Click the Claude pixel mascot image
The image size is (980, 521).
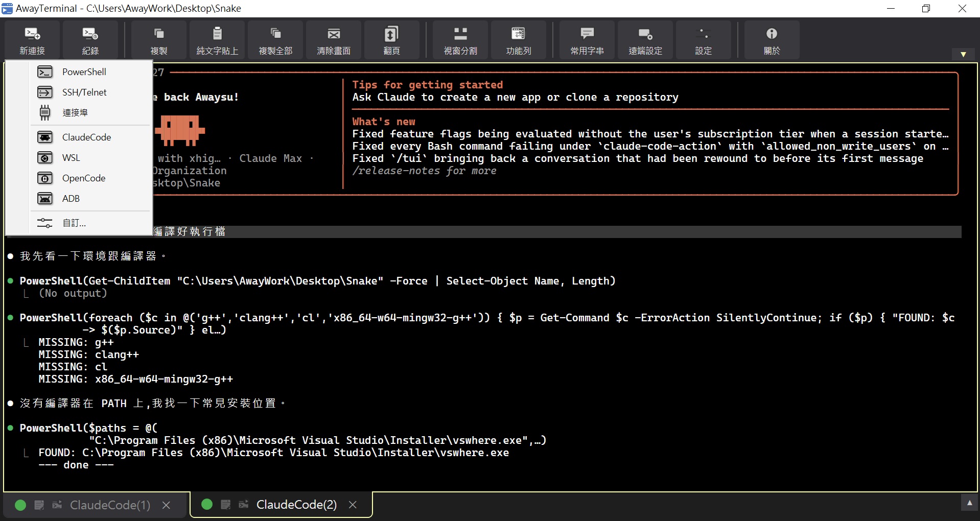pos(180,130)
